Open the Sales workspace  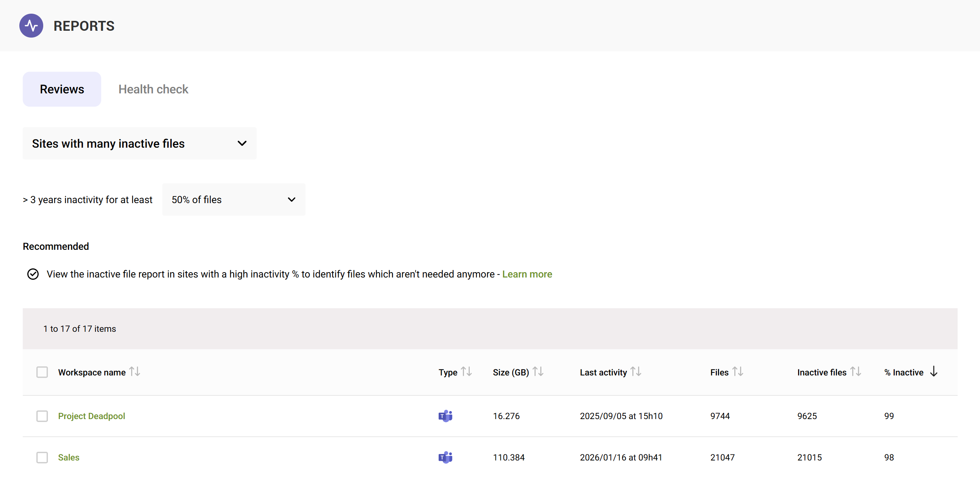(69, 457)
